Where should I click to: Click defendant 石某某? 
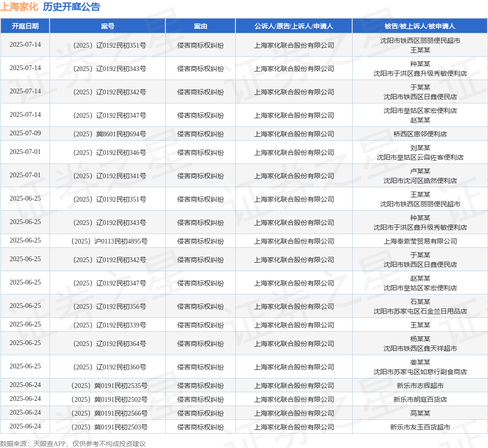coord(420,301)
